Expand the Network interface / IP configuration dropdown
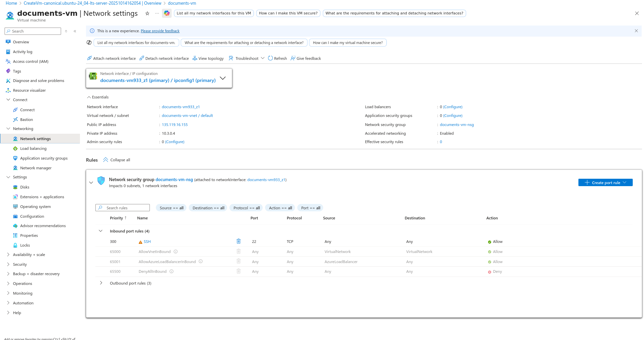Image resolution: width=644 pixels, height=340 pixels. 222,78
